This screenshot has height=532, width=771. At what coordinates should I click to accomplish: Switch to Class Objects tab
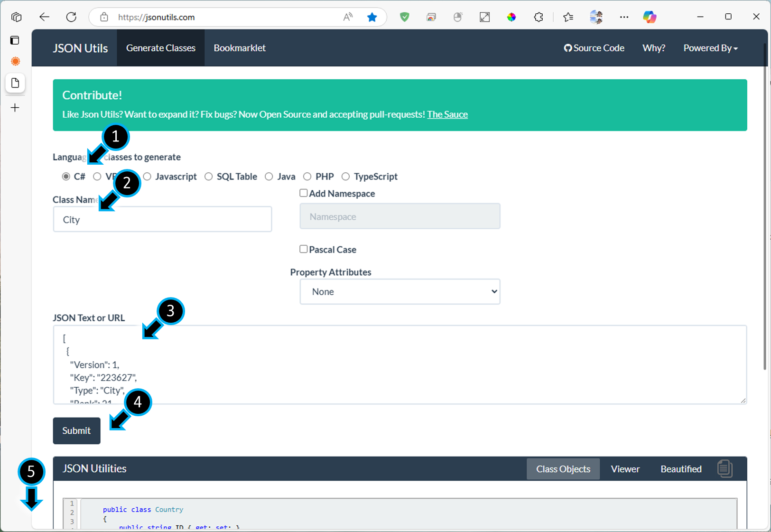tap(563, 469)
